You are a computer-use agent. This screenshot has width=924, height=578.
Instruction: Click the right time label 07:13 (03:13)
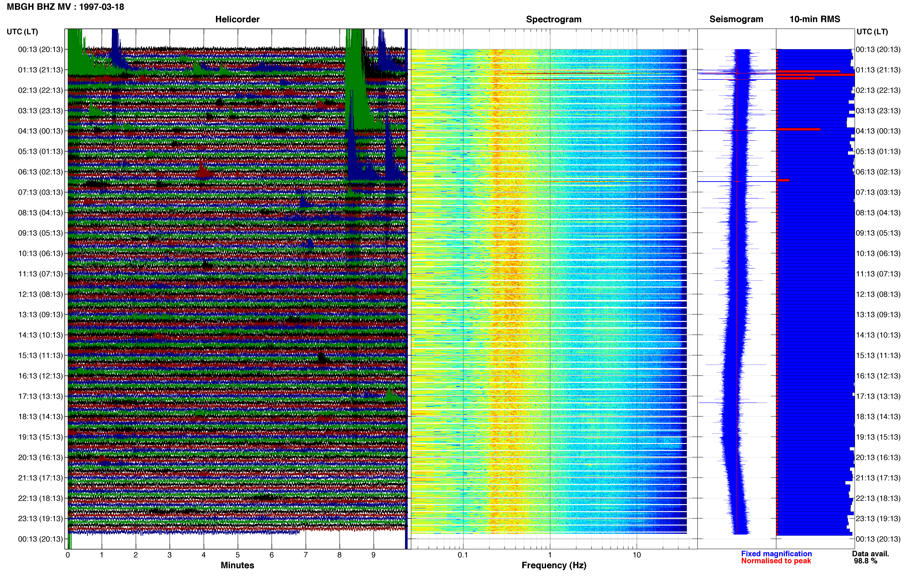click(878, 192)
